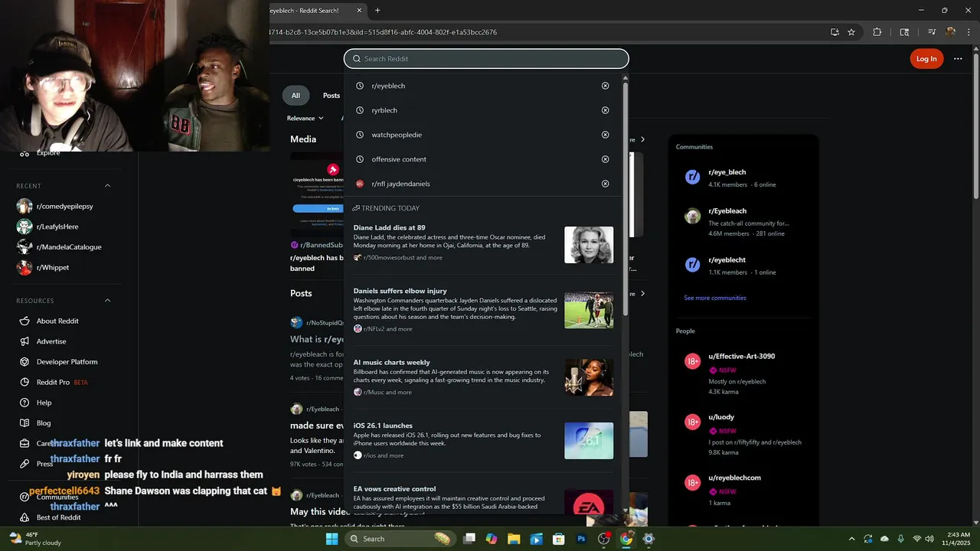Close the Reddit Search browser tab
This screenshot has width=980, height=551.
pyautogui.click(x=360, y=10)
